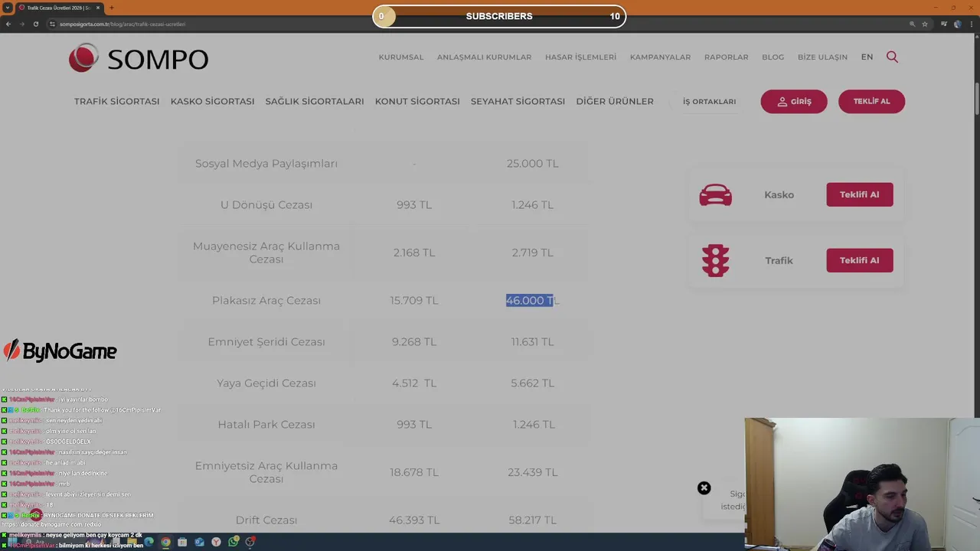Image resolution: width=980 pixels, height=551 pixels.
Task: Open the tab search dropdown arrow
Action: tap(7, 8)
